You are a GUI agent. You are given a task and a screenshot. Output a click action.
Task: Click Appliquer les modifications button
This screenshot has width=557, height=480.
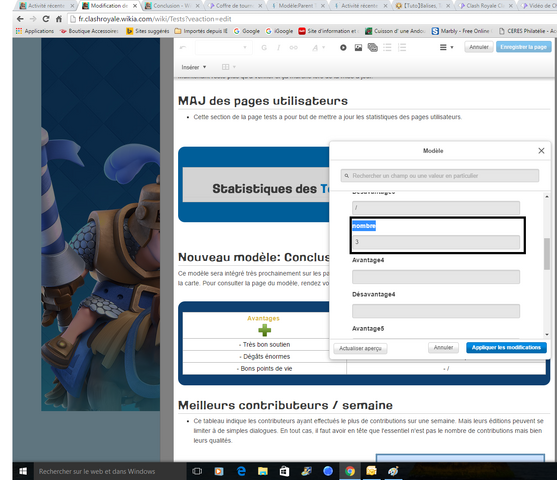point(506,347)
